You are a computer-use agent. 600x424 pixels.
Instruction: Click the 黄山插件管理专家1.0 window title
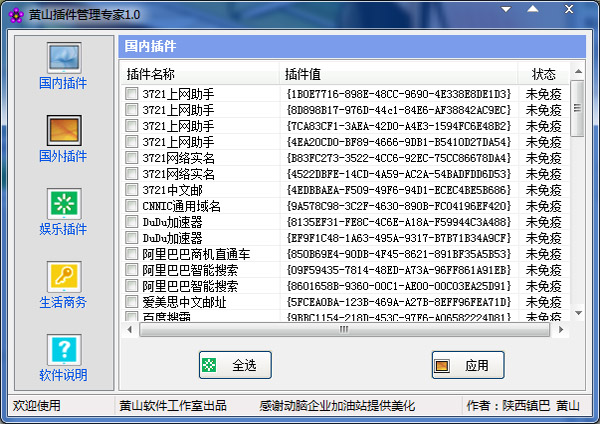click(x=85, y=15)
